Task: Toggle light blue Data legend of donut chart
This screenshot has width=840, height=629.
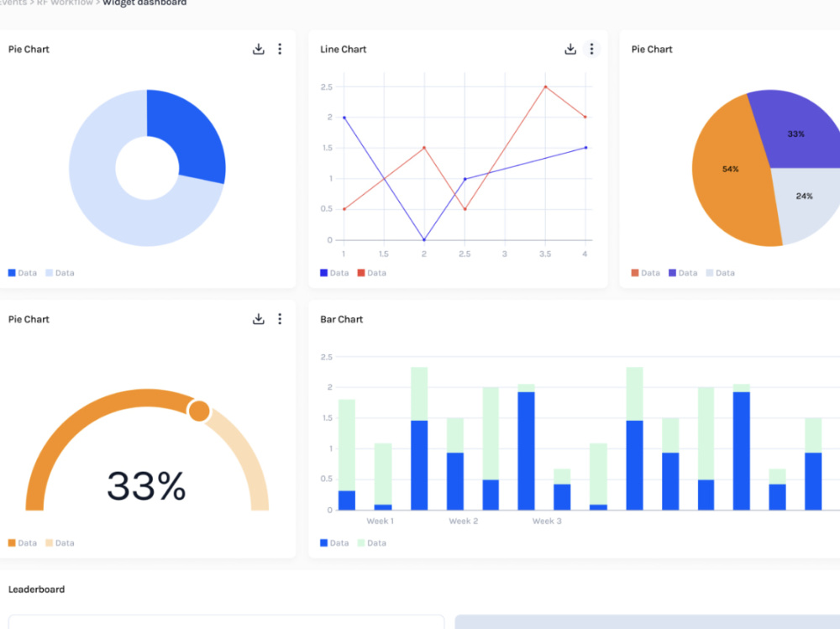Action: (x=60, y=273)
